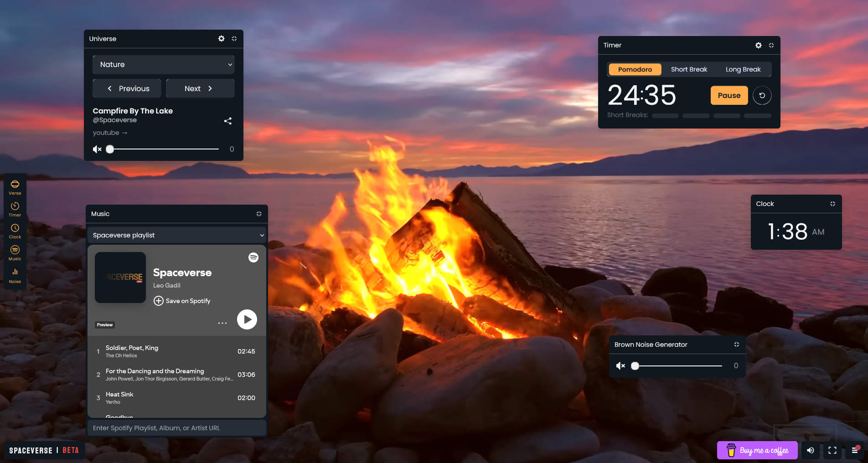
Task: Unmute the Brown Noise Generator
Action: 620,365
